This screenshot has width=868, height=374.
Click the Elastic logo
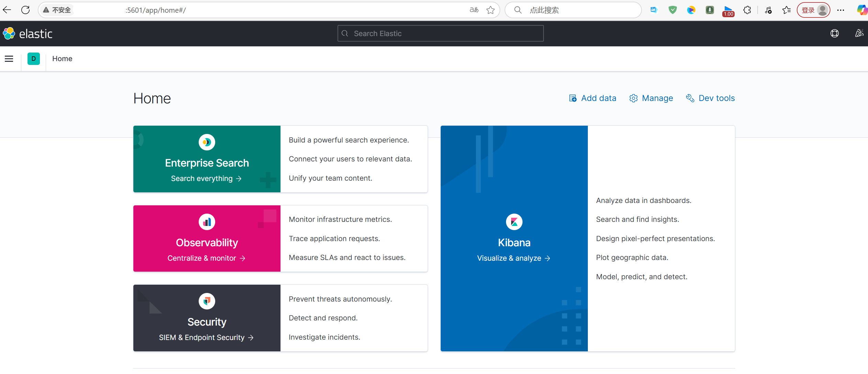point(28,34)
